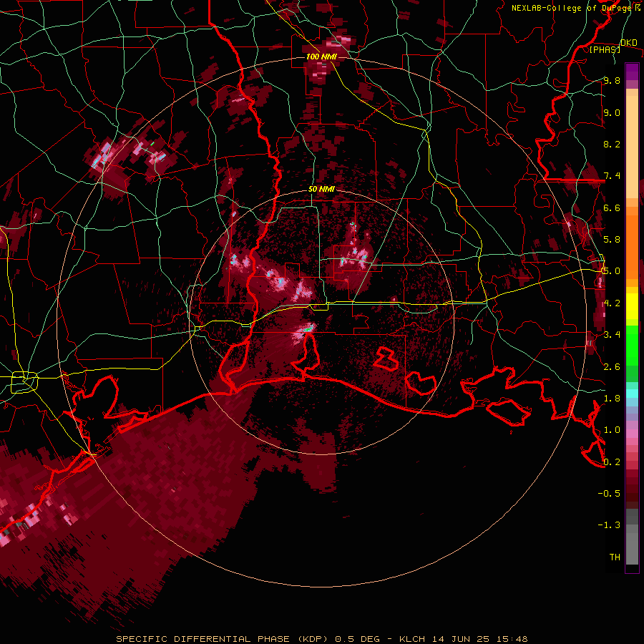Click the KLCH 14 JUN 25 15:48 timestamp
Image resolution: width=644 pixels, height=644 pixels.
[463, 639]
